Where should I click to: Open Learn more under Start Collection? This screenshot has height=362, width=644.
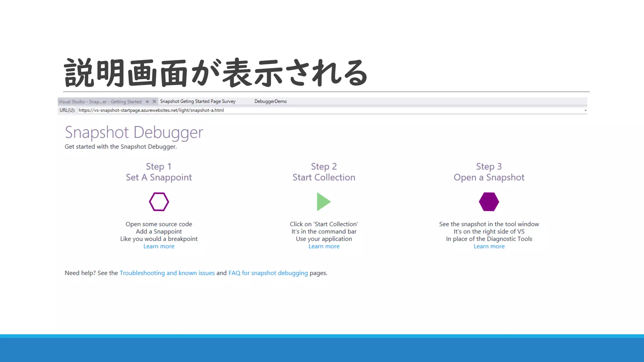(324, 246)
